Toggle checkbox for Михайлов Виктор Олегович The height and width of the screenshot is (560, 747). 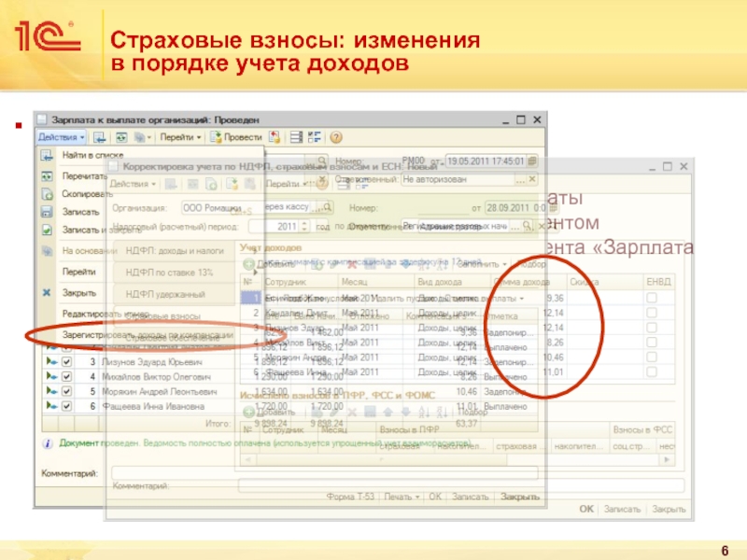(x=65, y=376)
